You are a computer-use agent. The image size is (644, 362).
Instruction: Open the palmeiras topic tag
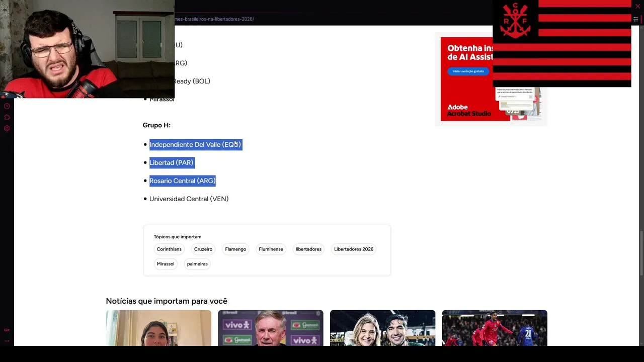click(197, 264)
